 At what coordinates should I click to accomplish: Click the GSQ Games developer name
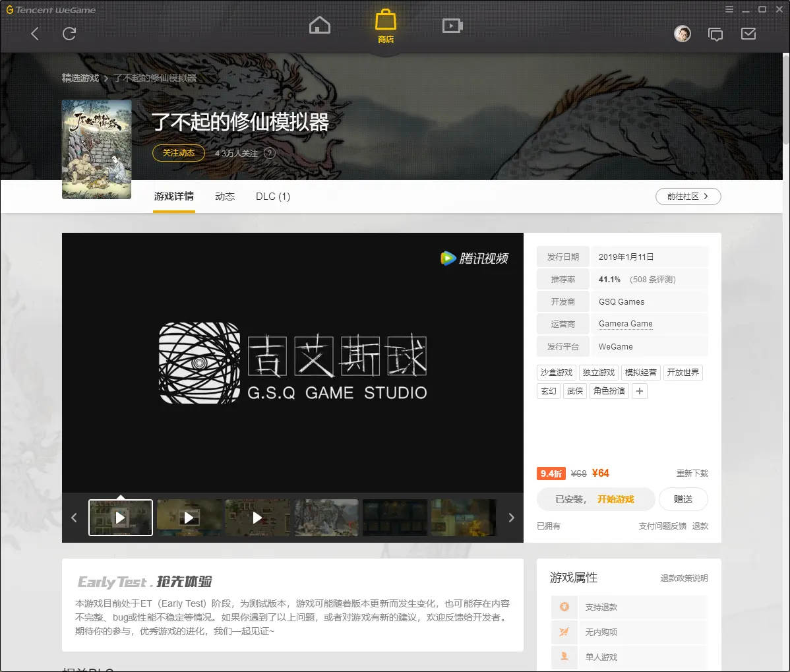622,302
